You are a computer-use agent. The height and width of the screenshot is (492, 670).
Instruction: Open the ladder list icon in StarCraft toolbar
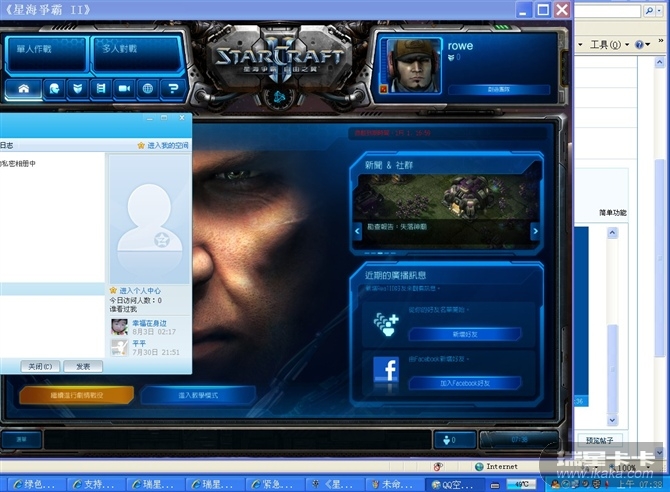coord(101,88)
